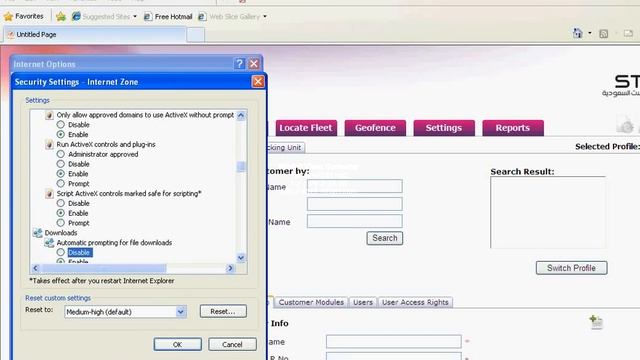Expand Suggested Sites dropdown arrow
Screen dimensions: 640x360
[135, 16]
